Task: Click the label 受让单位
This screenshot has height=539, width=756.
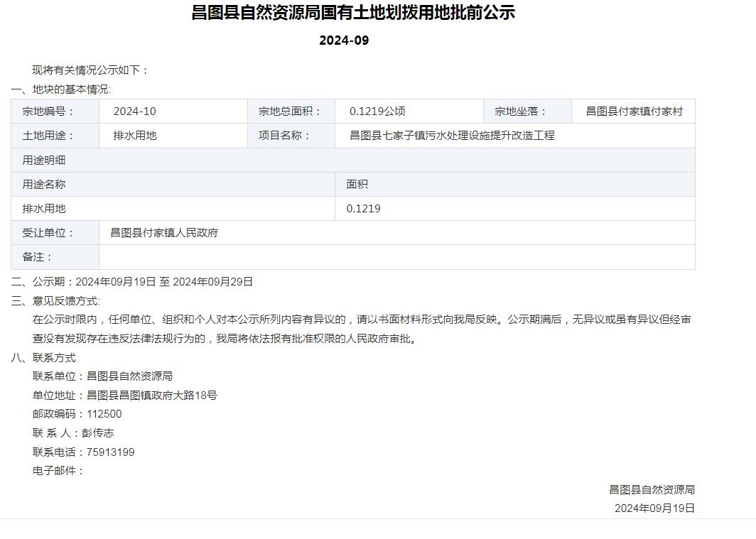Action: [x=48, y=233]
